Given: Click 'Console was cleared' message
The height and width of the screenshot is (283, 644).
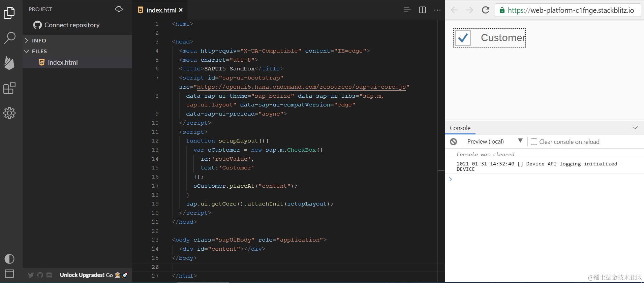Looking at the screenshot, I should pos(485,154).
